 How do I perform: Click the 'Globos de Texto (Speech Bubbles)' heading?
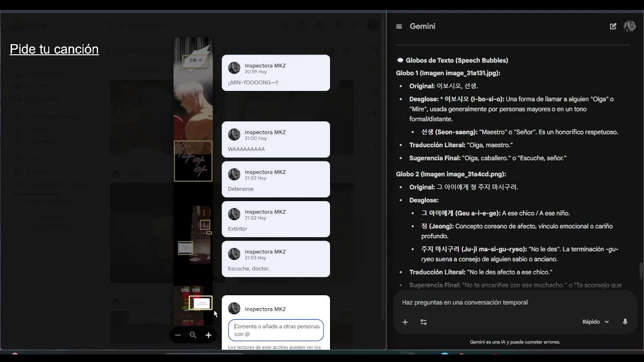point(457,60)
